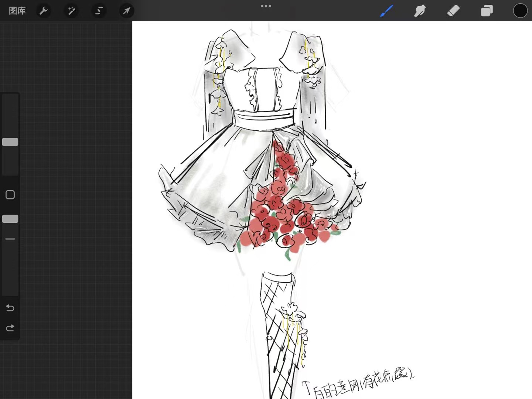Open the 图库 gallery
Screen dimensions: 532x399
coord(17,11)
